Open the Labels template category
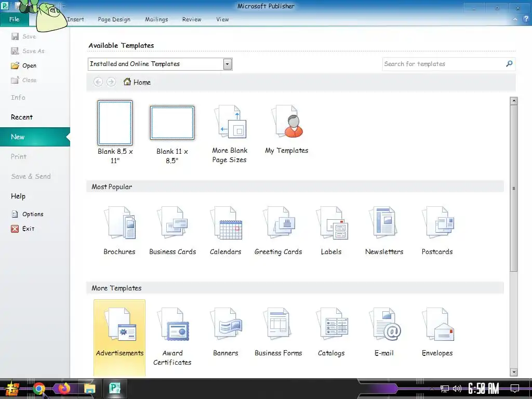The width and height of the screenshot is (532, 399). 331,231
